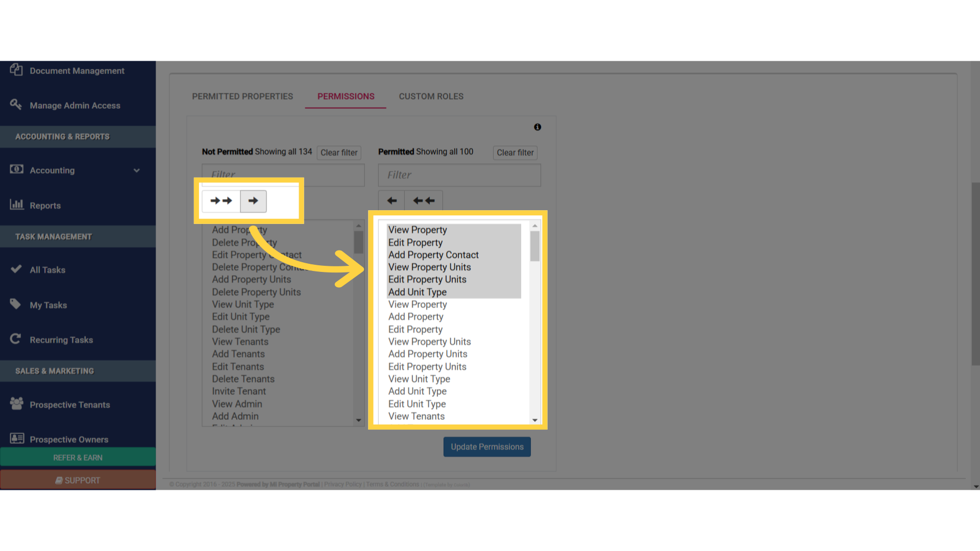Viewport: 980px width, 551px height.
Task: Remove selected permissions using single left arrow
Action: (x=391, y=201)
